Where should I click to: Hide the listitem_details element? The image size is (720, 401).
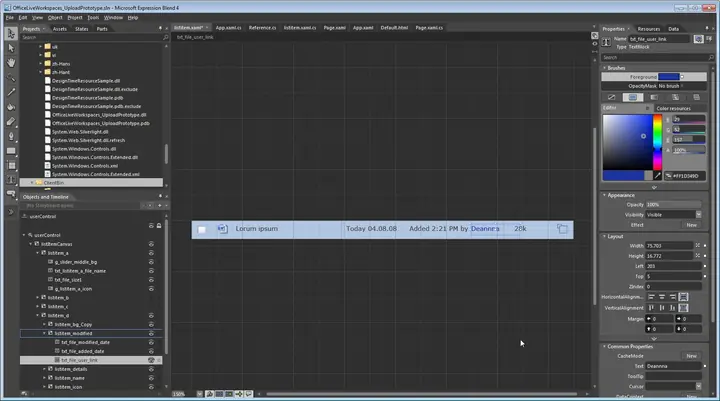[151, 369]
